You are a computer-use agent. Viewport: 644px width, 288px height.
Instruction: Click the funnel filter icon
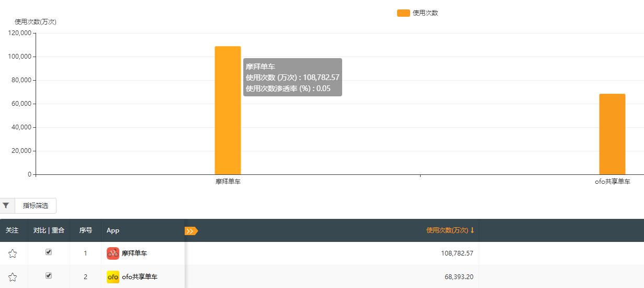pos(6,206)
